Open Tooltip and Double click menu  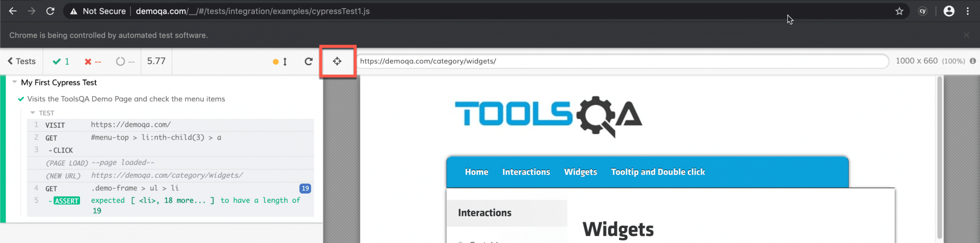point(658,172)
